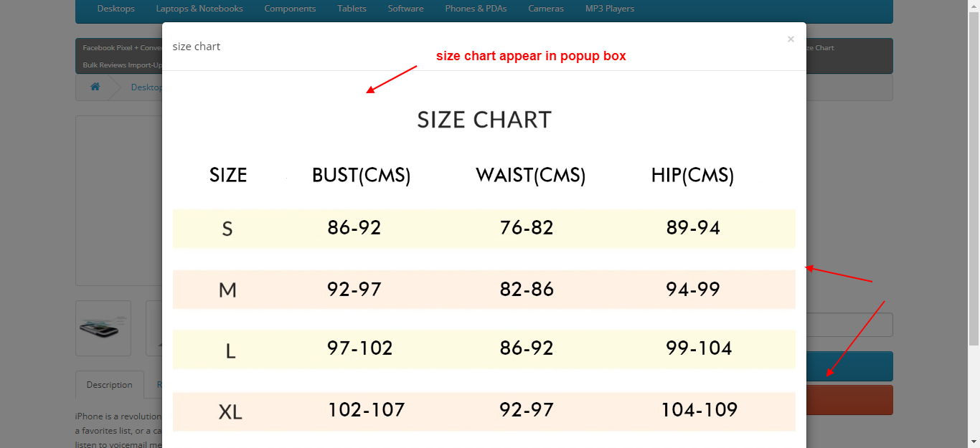
Task: Open the Tablets category menu
Action: [352, 9]
